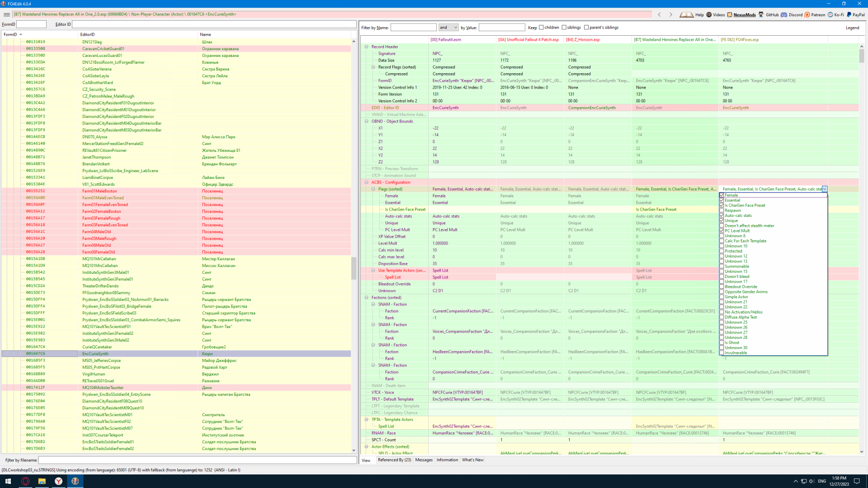Click the PayPal donate icon
Screen dimensions: 868x488
point(849,15)
